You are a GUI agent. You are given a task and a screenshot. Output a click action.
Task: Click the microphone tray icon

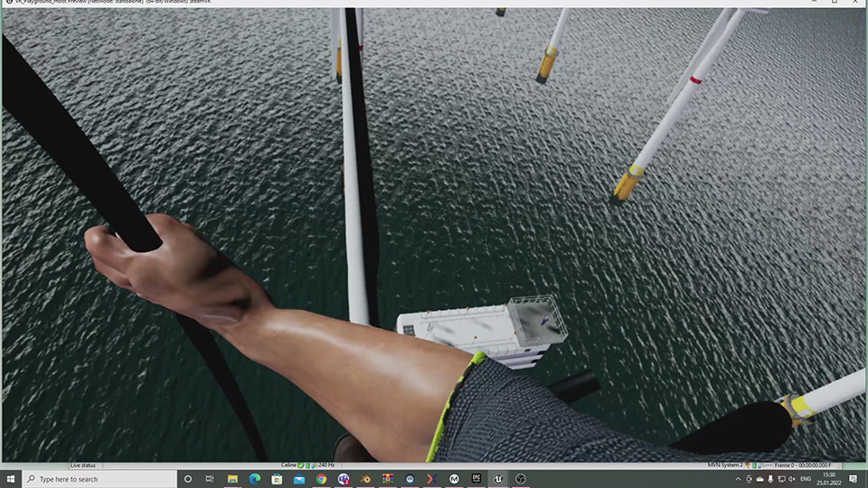tap(770, 479)
